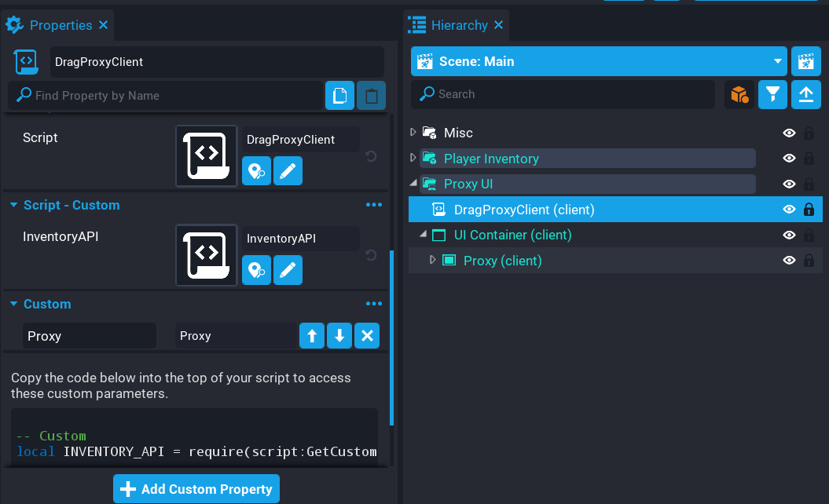This screenshot has height=504, width=829.
Task: Copy properties using the copy icon
Action: pyautogui.click(x=339, y=95)
